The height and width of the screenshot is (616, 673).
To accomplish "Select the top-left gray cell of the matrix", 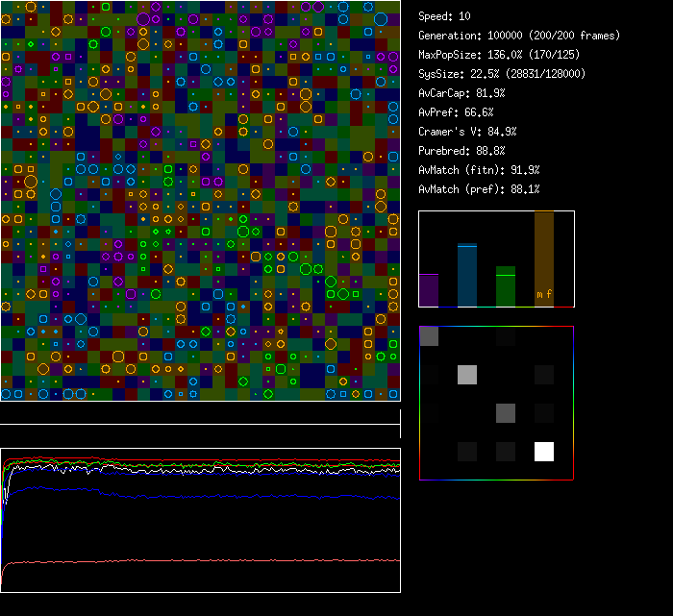I will (429, 336).
